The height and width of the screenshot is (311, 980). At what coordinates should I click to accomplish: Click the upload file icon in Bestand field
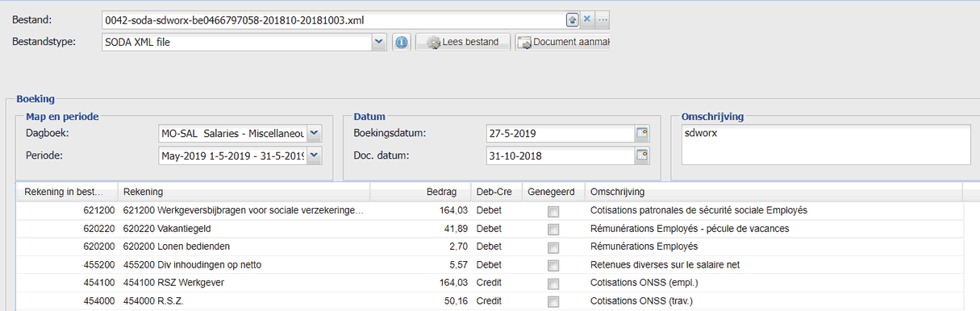click(x=573, y=19)
